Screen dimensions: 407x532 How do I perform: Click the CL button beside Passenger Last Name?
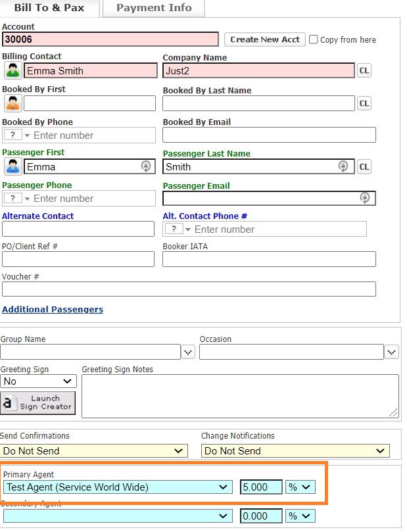click(364, 166)
